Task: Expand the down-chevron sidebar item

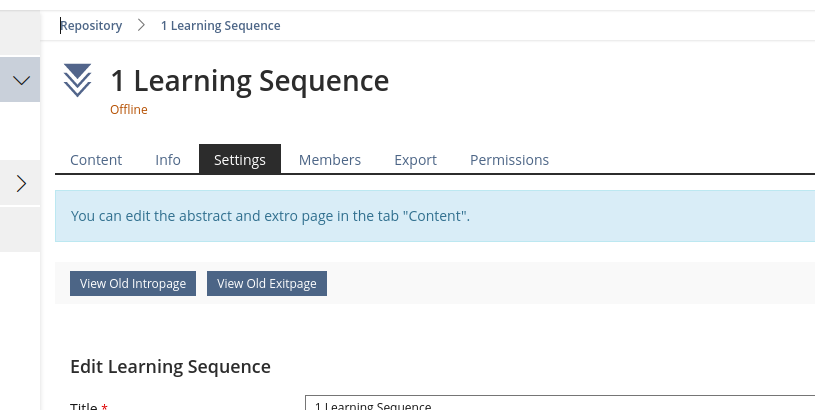Action: click(x=20, y=79)
